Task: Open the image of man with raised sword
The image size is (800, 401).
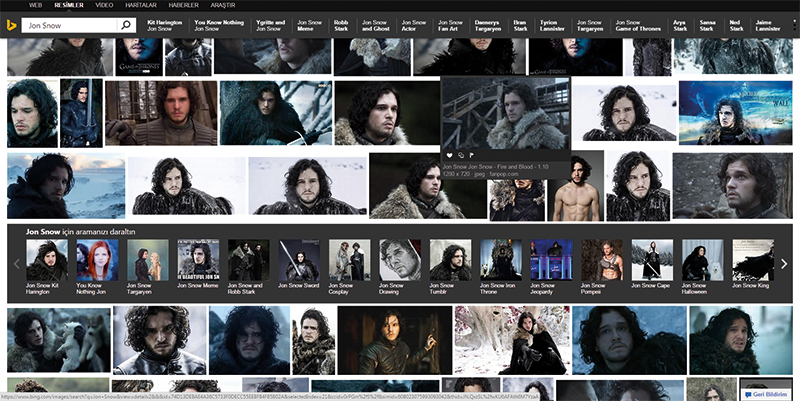Action: 82,113
